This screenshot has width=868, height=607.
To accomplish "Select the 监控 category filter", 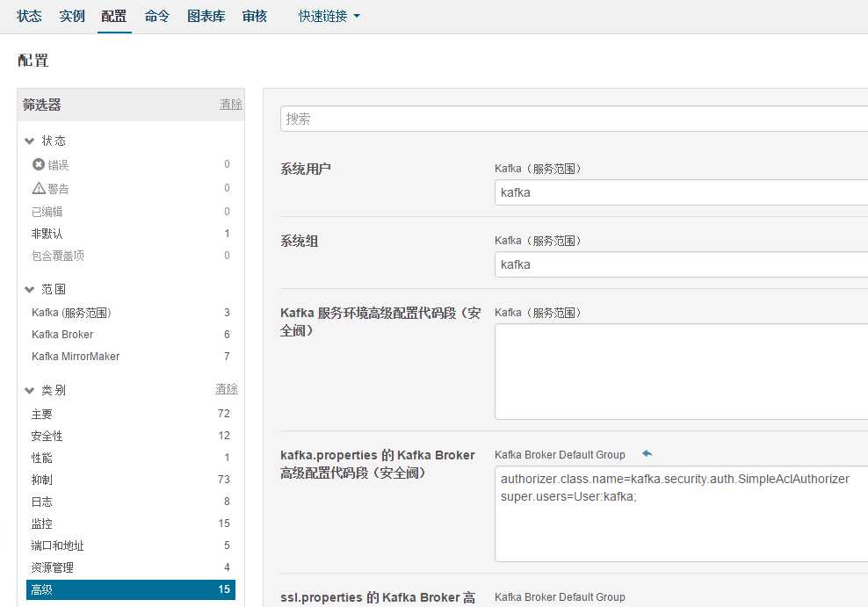I will pyautogui.click(x=131, y=524).
